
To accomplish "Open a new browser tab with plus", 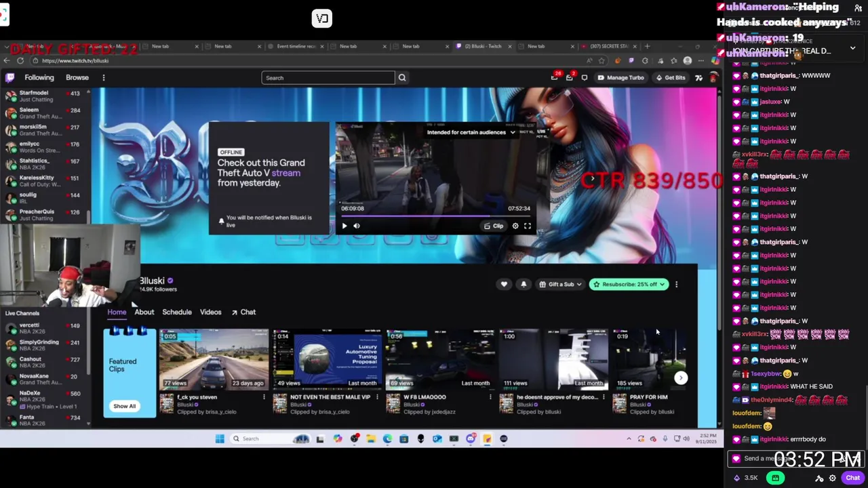I will click(647, 46).
